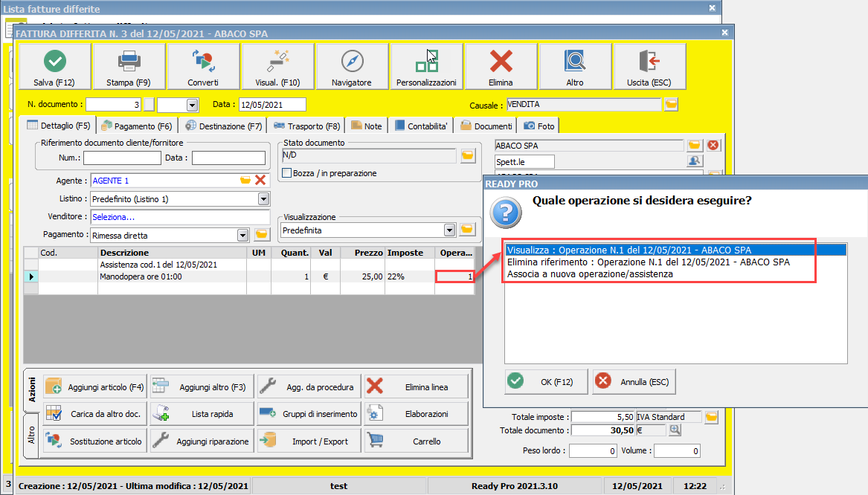Open Lista rapida
The height and width of the screenshot is (495, 868).
[202, 413]
